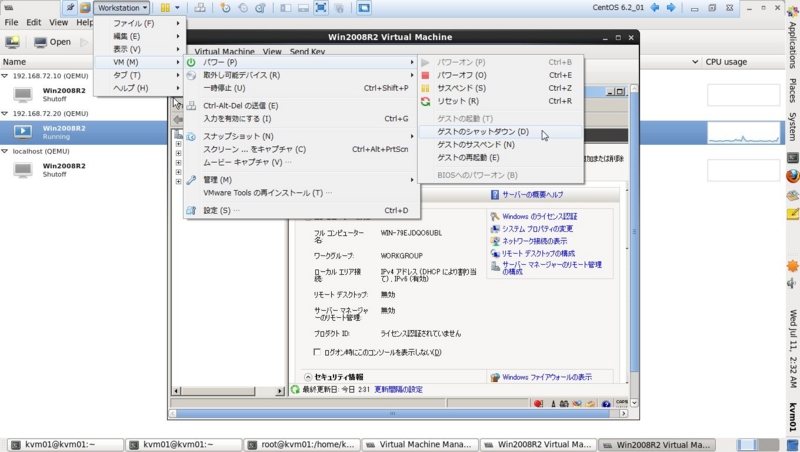Click the Run play icon next to Open
This screenshot has height=452, width=800.
[84, 42]
